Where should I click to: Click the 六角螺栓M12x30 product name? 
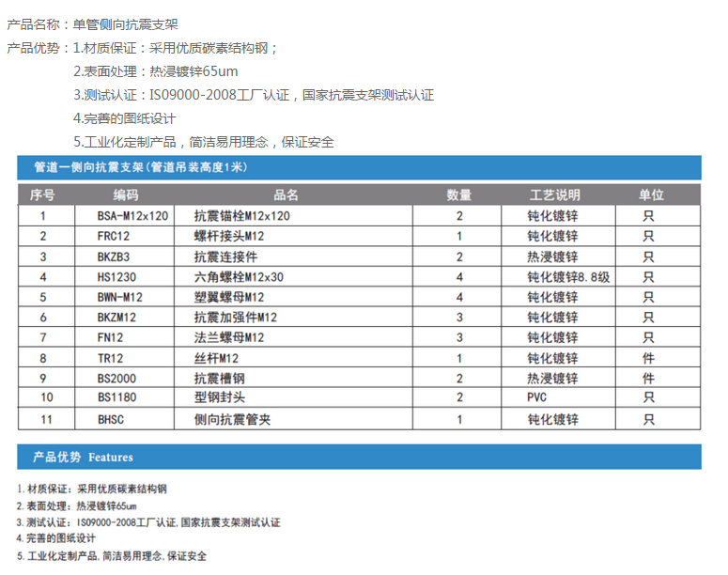pos(238,277)
